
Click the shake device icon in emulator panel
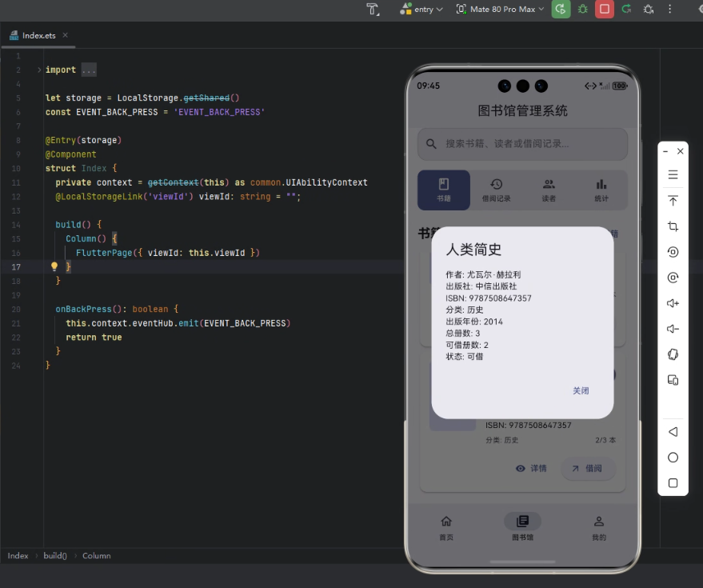pos(673,354)
